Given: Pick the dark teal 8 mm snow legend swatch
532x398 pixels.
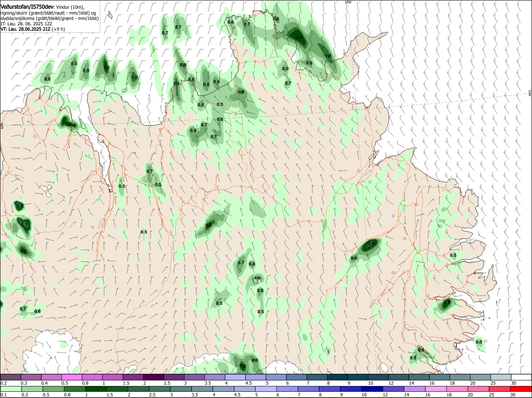Looking at the screenshot, I should (337, 377).
